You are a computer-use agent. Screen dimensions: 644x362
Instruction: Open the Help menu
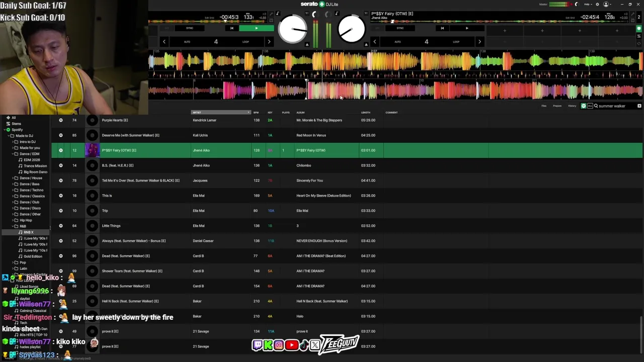click(x=588, y=4)
